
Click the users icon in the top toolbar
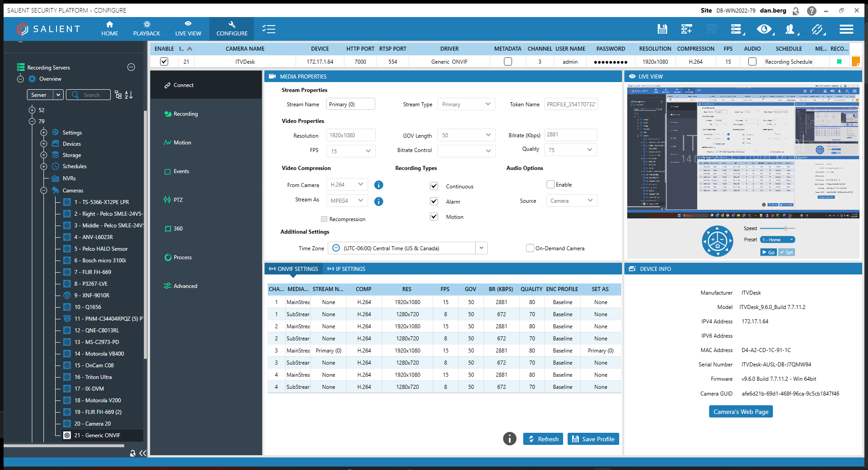click(x=791, y=29)
